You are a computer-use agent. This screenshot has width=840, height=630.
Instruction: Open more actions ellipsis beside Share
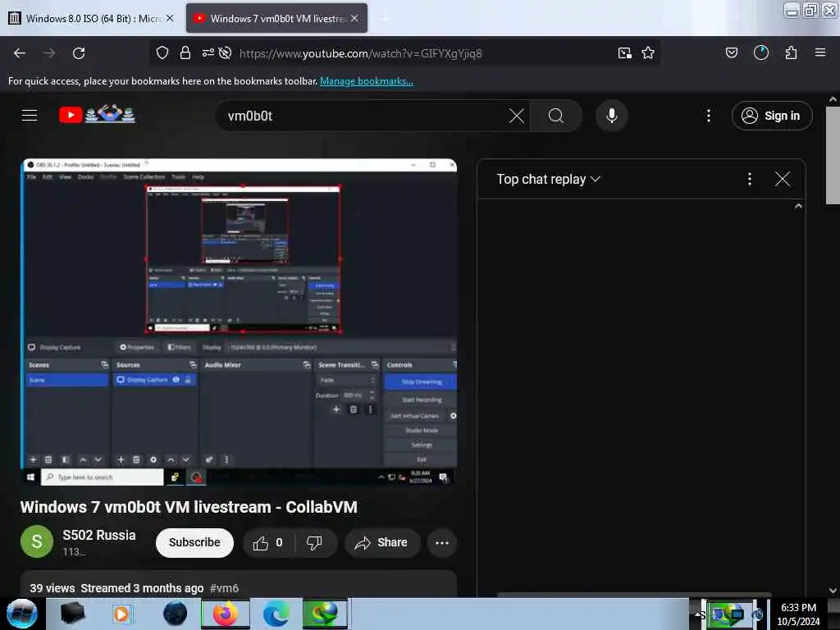click(x=442, y=543)
